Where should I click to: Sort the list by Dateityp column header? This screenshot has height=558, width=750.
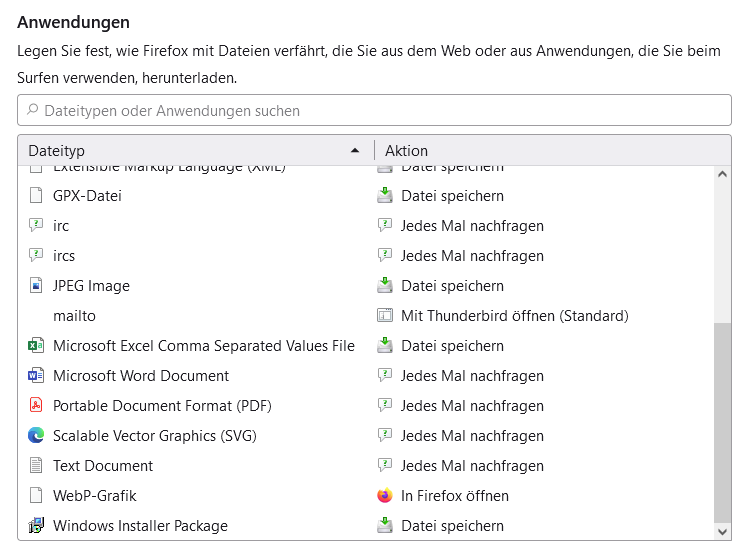pos(190,150)
